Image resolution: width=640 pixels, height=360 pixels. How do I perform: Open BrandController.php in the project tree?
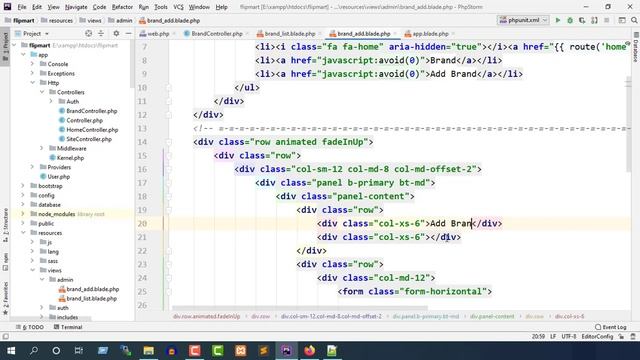[88, 111]
